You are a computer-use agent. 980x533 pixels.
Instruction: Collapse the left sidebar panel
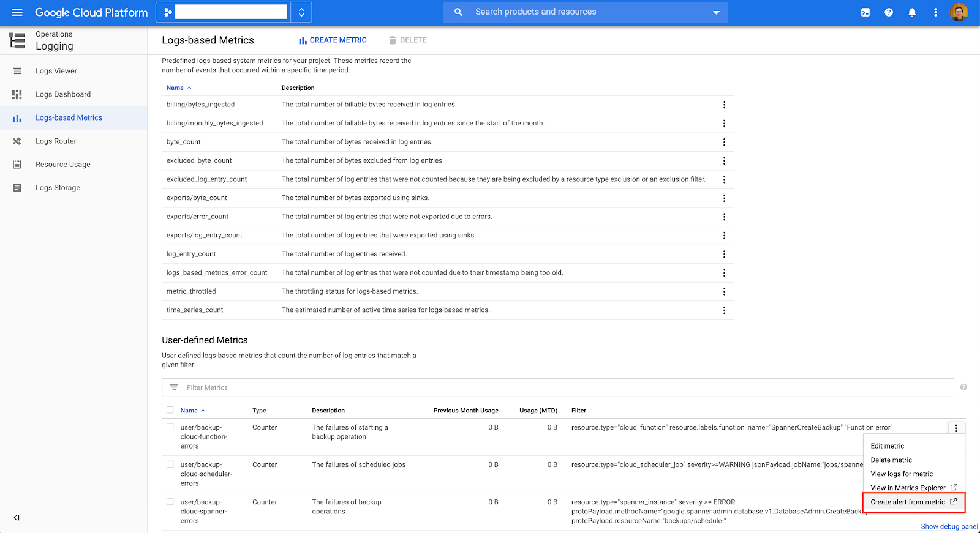point(17,518)
